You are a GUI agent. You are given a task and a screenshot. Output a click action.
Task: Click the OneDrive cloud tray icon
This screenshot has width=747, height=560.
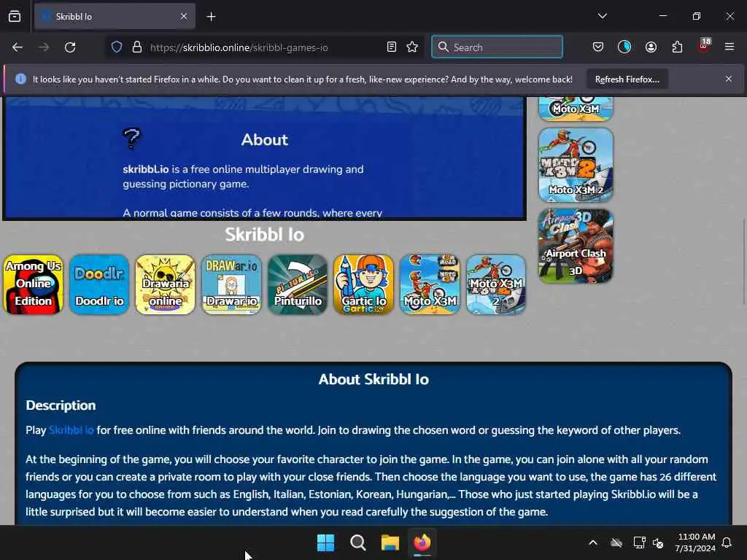tap(616, 542)
